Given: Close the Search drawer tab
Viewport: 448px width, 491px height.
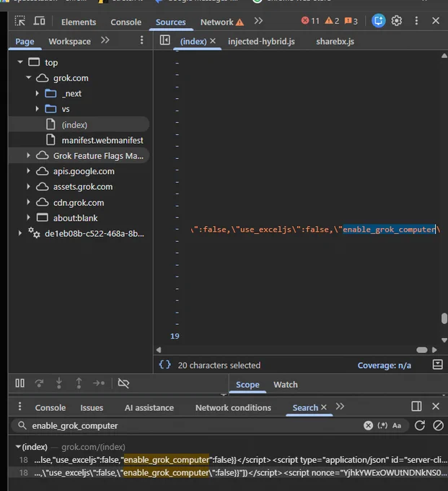Looking at the screenshot, I should pos(324,407).
